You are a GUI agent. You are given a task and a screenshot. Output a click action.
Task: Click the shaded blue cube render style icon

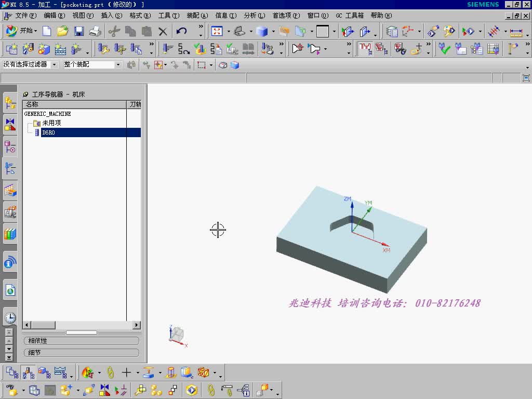tap(262, 32)
